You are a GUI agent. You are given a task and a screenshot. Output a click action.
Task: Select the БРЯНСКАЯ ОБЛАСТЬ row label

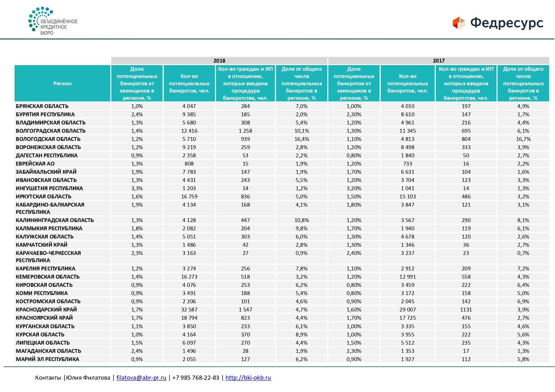click(42, 106)
